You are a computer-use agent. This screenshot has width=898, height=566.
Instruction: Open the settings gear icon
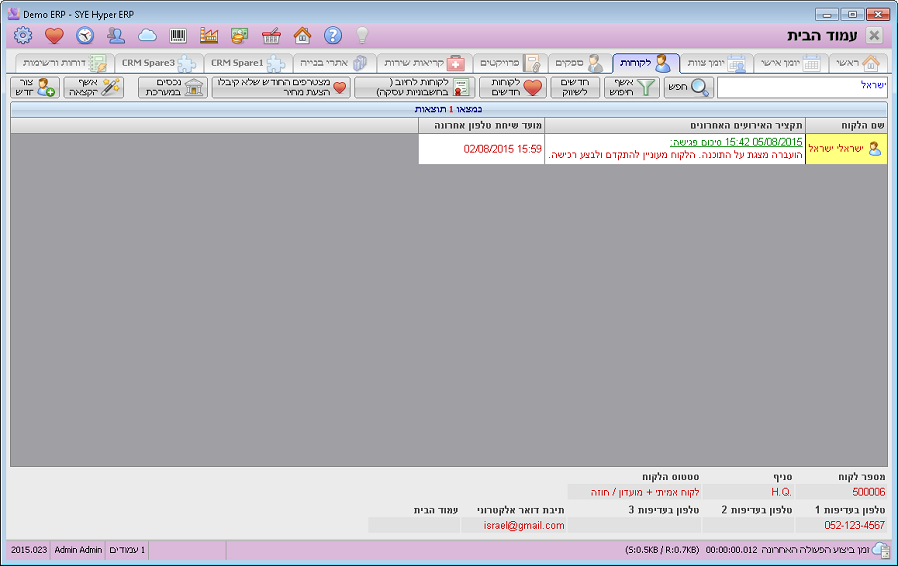pos(23,36)
